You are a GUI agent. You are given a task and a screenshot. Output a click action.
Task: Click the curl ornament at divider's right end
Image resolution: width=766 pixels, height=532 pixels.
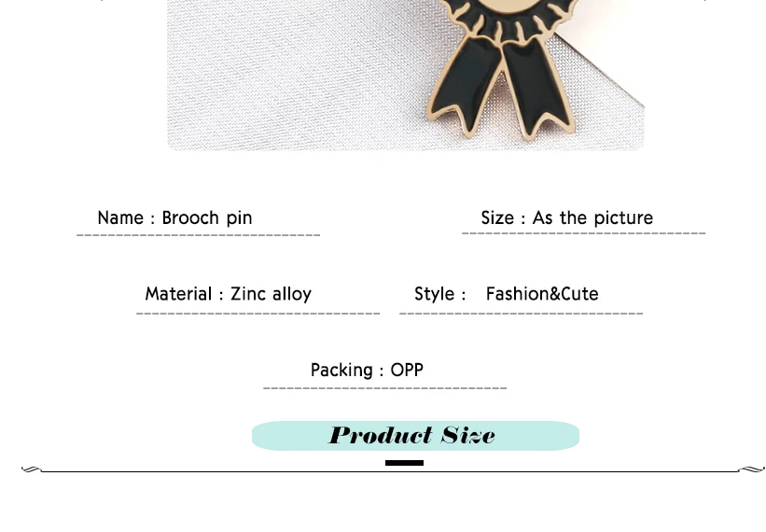(x=751, y=469)
